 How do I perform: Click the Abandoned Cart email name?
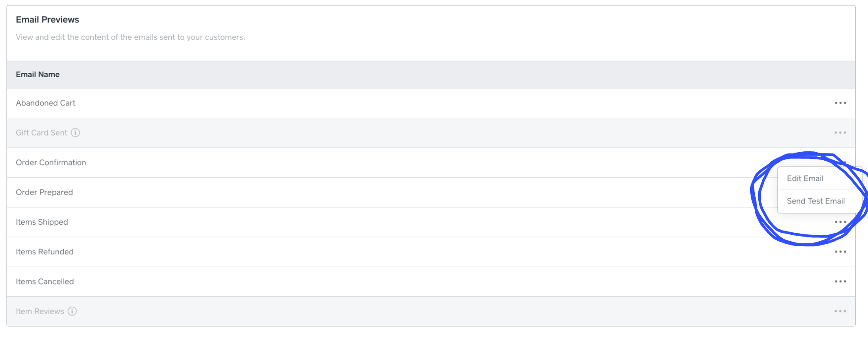coord(45,103)
